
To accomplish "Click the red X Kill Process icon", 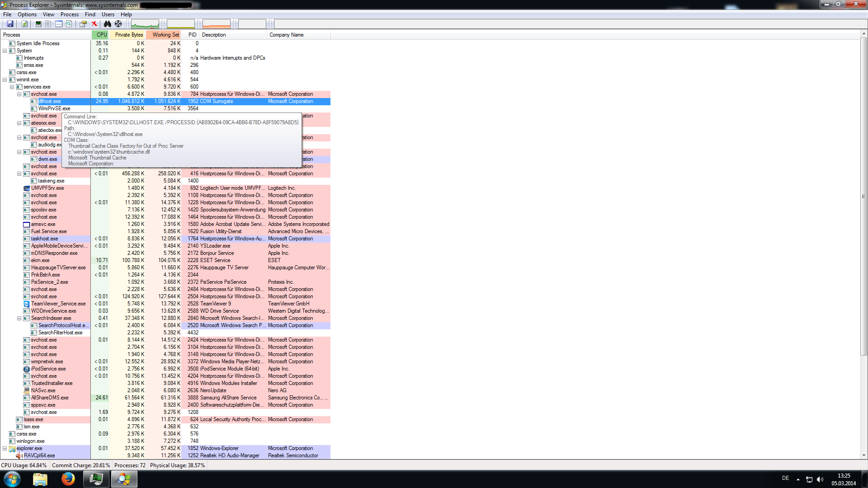I will click(x=94, y=24).
